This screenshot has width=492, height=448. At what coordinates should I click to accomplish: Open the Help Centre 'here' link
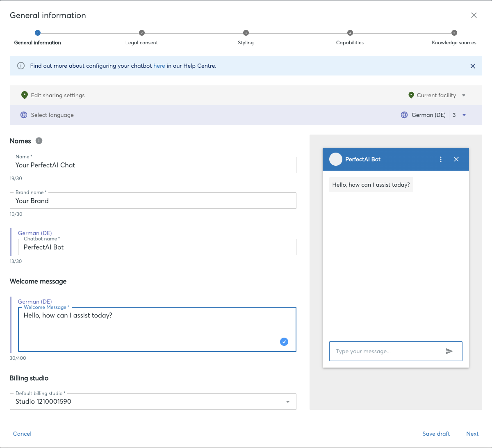click(x=159, y=66)
